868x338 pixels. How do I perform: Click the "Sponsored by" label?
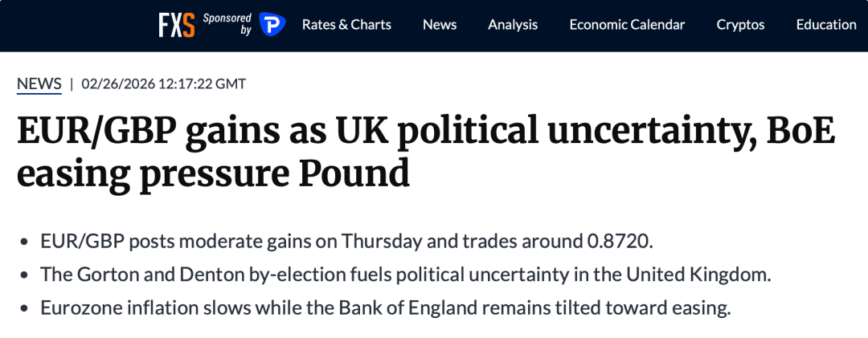(x=227, y=24)
